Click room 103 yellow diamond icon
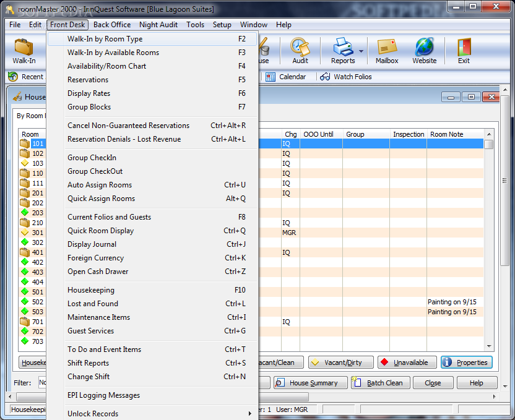Screen dimensions: 515x420 25,163
